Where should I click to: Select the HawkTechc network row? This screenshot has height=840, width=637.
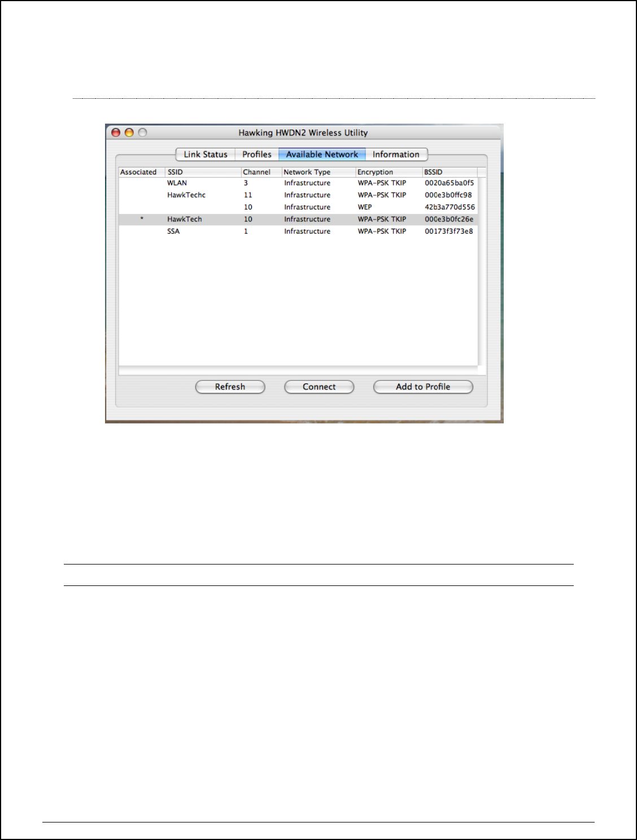pyautogui.click(x=298, y=195)
